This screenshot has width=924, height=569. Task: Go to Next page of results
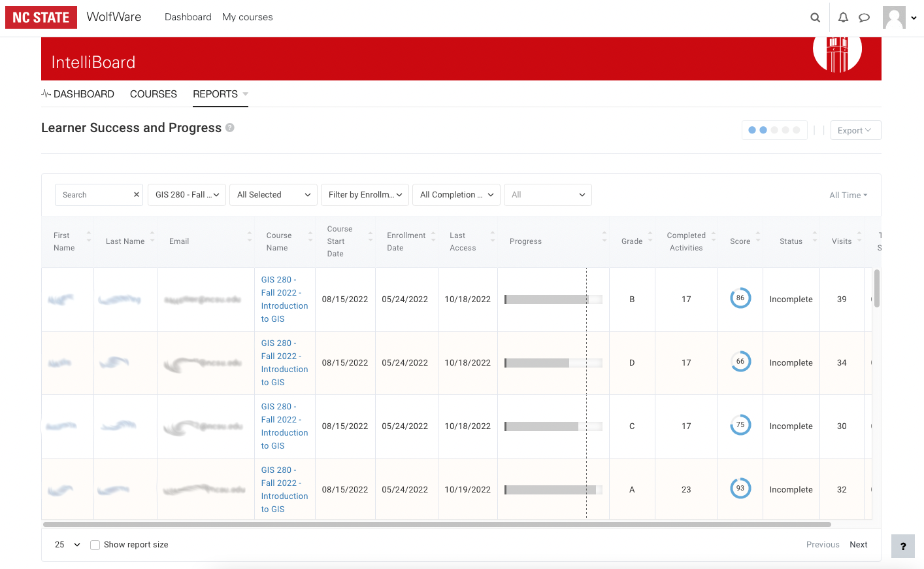(x=858, y=545)
